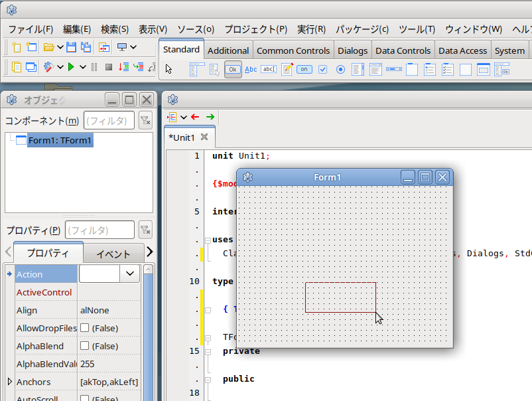The height and width of the screenshot is (401, 532).
Task: Click the green Run button
Action: tap(70, 66)
